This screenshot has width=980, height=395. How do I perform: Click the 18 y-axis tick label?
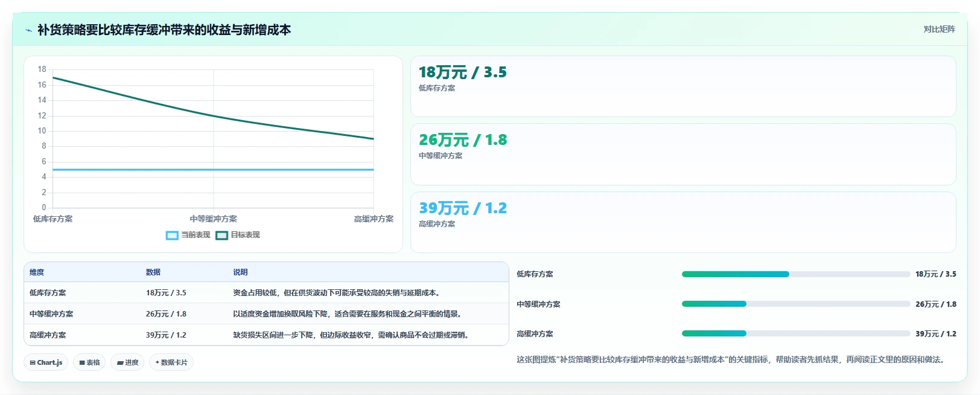(42, 69)
